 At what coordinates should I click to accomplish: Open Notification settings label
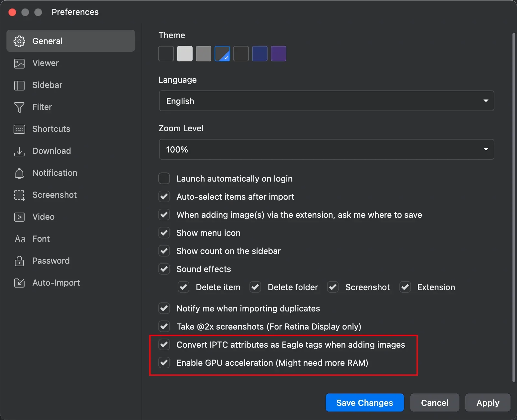(x=55, y=173)
